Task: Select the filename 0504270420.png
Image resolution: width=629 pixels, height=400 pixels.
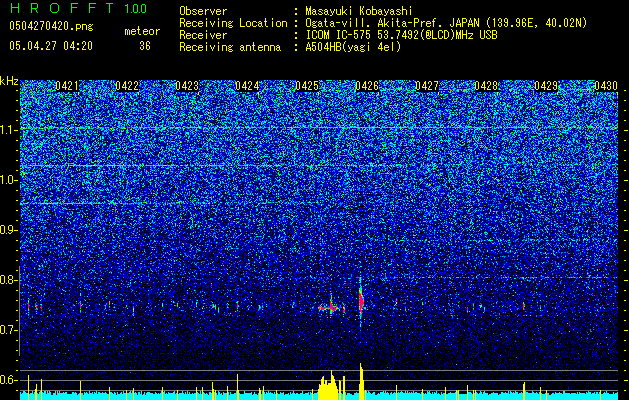Action: (51, 26)
